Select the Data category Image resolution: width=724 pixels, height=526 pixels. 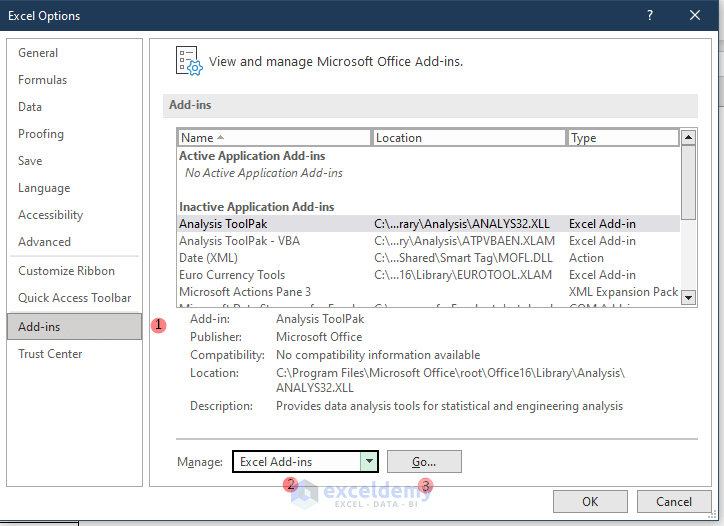[x=30, y=107]
